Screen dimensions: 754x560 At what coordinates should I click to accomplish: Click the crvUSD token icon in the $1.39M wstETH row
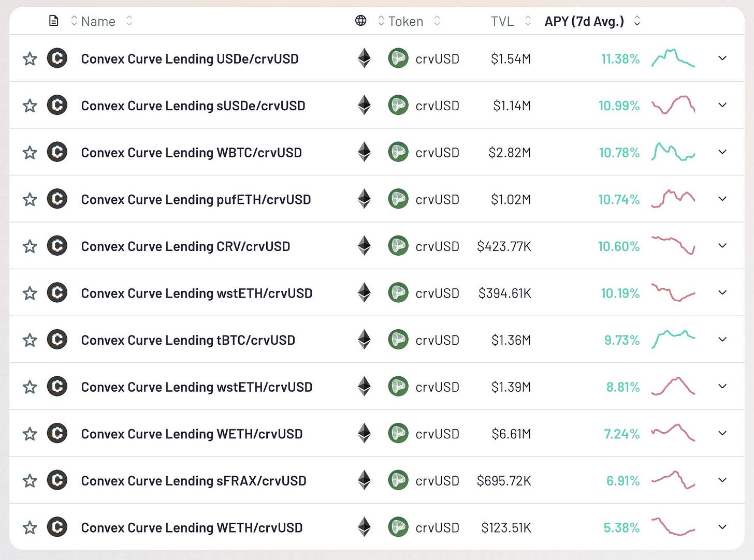[398, 387]
